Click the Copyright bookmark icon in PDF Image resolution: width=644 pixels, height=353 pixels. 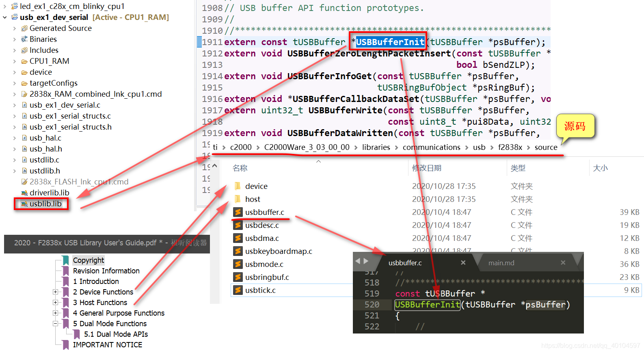coord(65,260)
